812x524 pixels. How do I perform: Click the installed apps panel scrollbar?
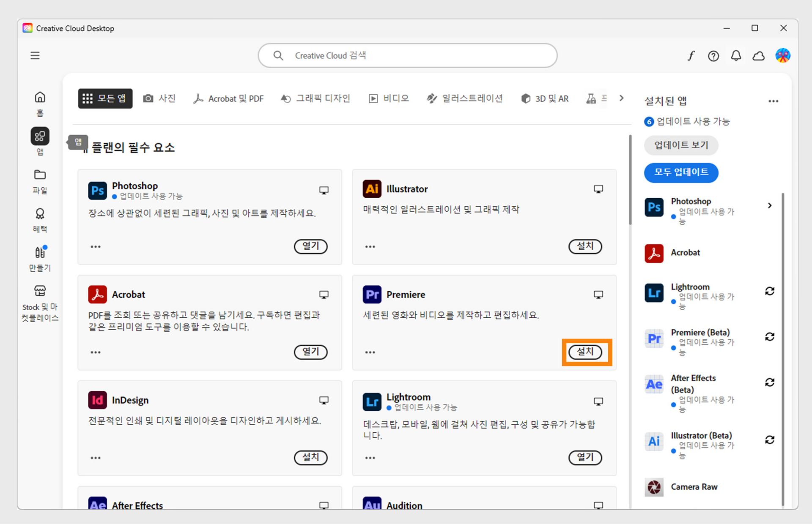tap(783, 349)
